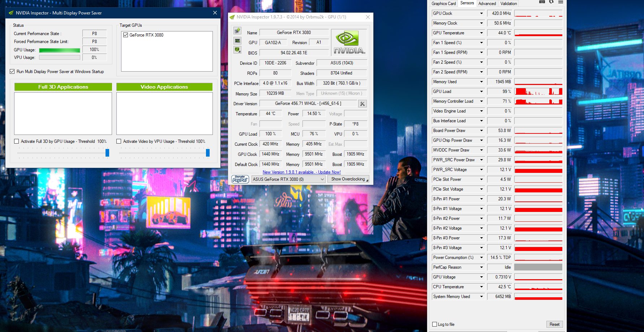The height and width of the screenshot is (332, 644).
Task: Toggle the GeForce RTX 3080 target GPU checkbox
Action: (126, 35)
